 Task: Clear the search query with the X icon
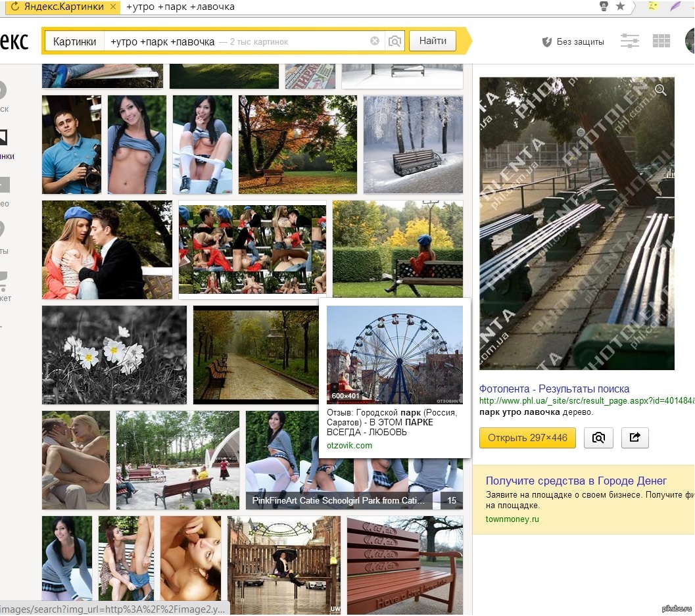(x=375, y=41)
